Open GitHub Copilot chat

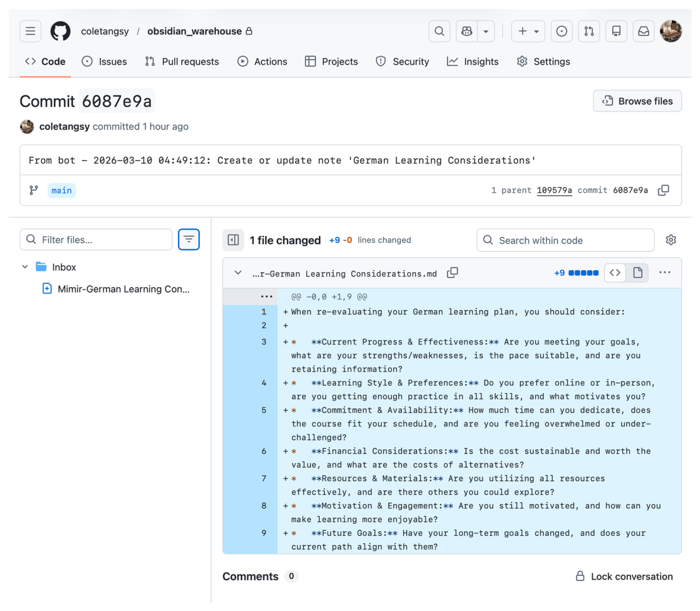point(467,31)
